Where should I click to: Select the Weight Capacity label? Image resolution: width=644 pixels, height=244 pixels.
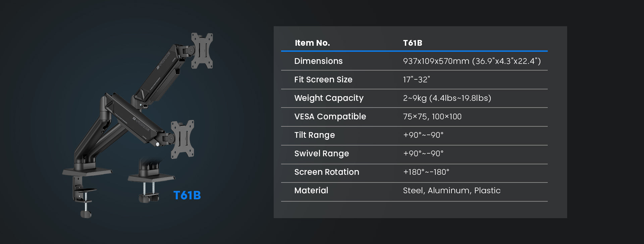tap(329, 98)
